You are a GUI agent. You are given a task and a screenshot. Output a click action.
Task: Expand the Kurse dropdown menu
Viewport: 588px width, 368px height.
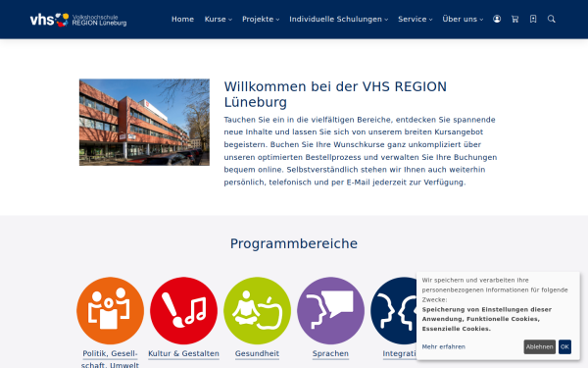pyautogui.click(x=219, y=20)
